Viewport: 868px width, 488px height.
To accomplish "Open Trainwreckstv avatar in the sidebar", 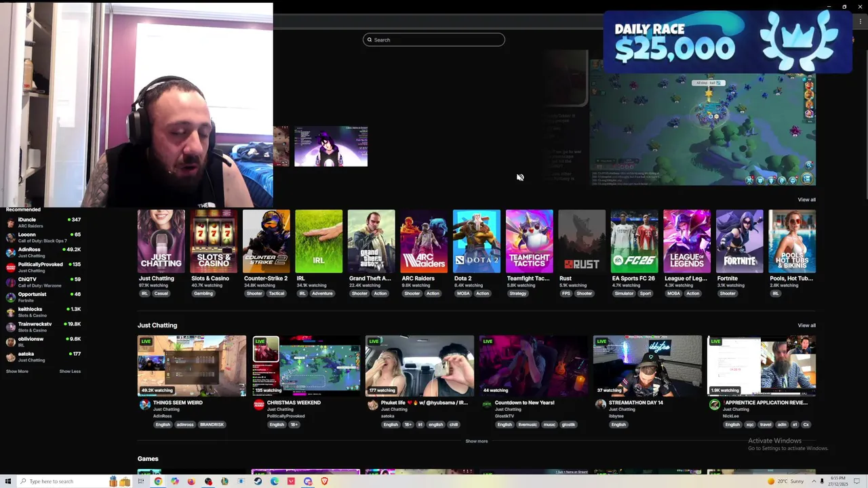I will click(10, 327).
